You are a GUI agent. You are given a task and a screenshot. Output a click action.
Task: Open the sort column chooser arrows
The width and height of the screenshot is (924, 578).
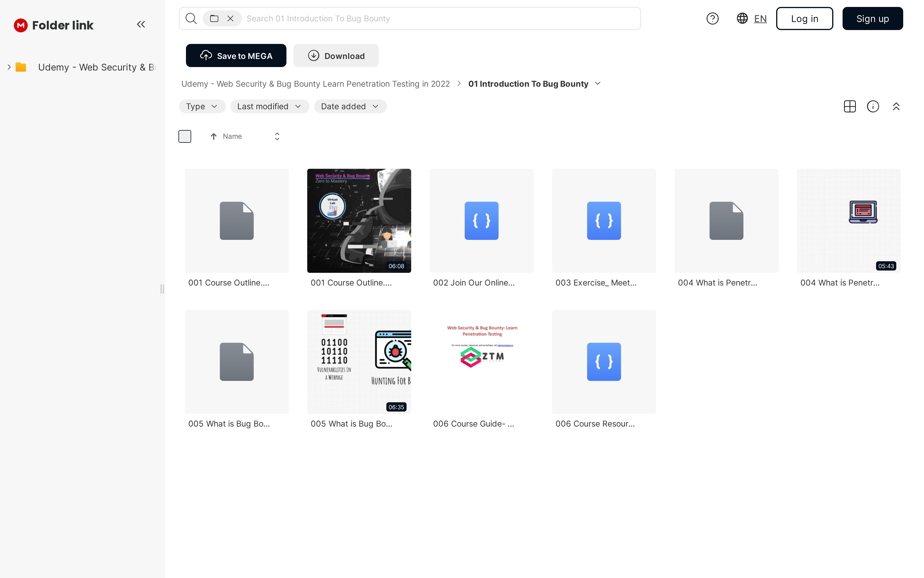click(x=277, y=136)
